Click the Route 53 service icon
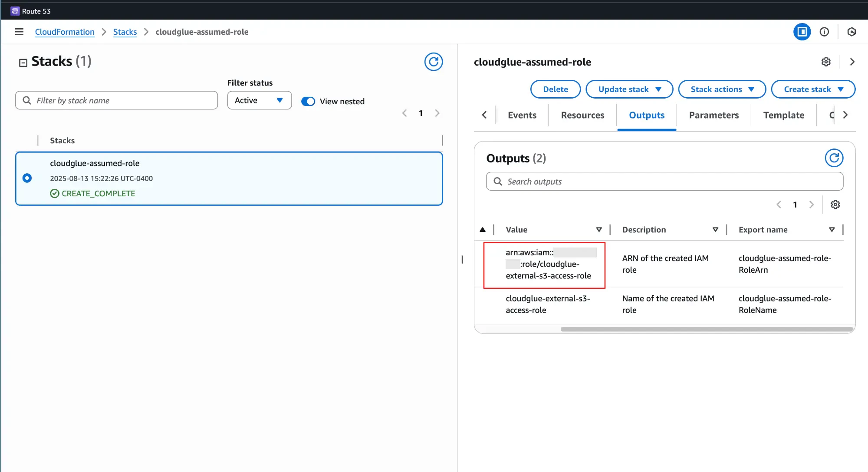 (15, 11)
